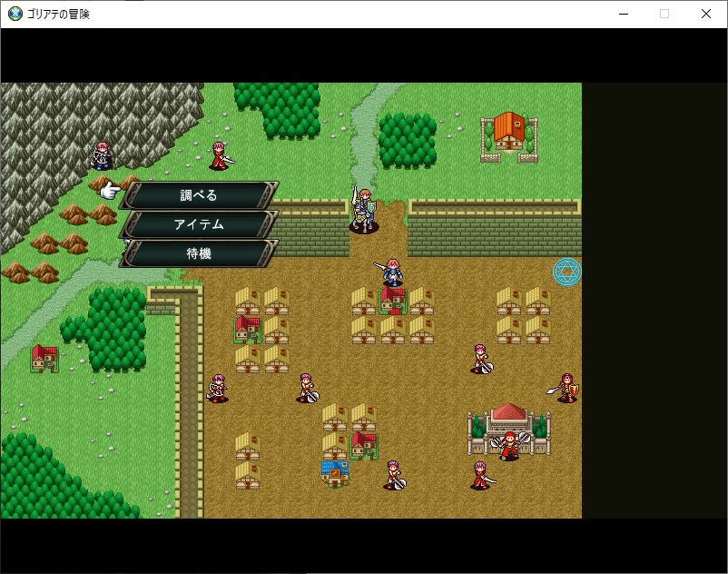Open the アイテム menu option

pyautogui.click(x=199, y=224)
